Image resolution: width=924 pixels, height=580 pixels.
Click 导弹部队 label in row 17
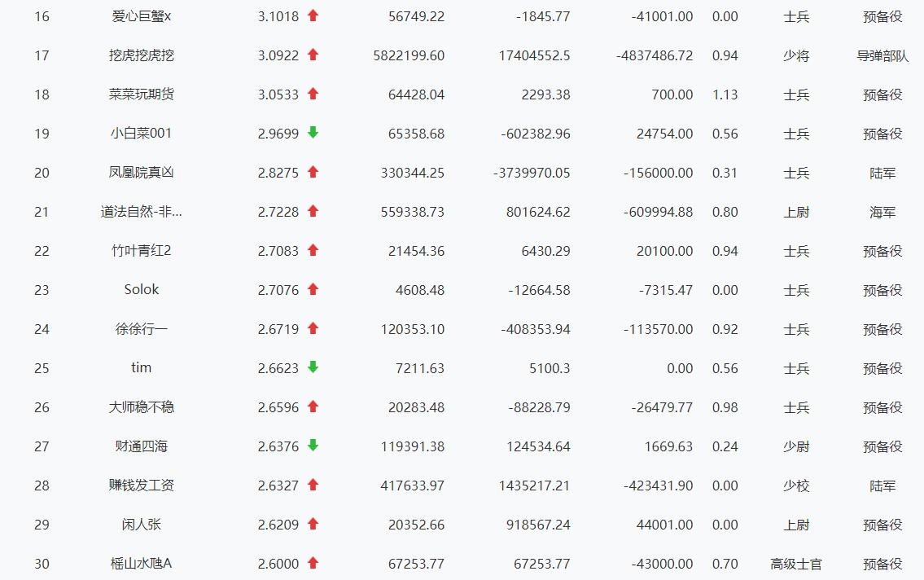(x=882, y=56)
